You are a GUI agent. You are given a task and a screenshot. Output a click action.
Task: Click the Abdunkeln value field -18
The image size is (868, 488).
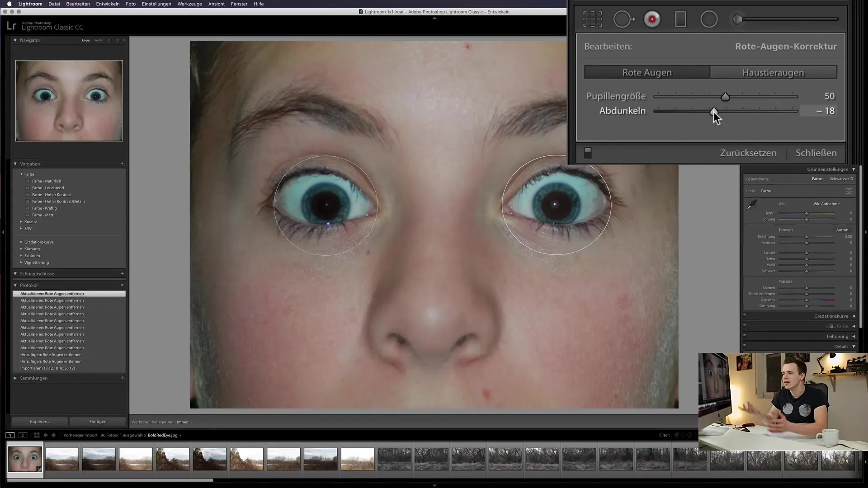pyautogui.click(x=819, y=111)
